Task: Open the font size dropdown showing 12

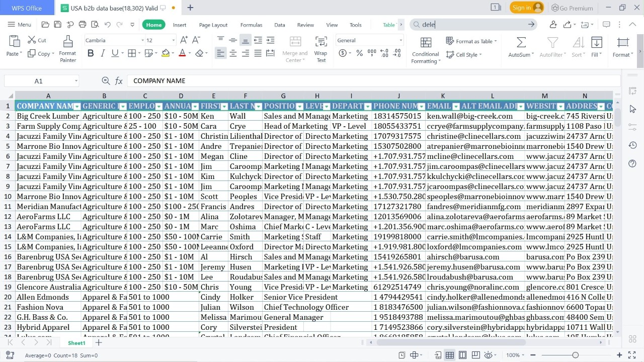Action: [x=174, y=40]
